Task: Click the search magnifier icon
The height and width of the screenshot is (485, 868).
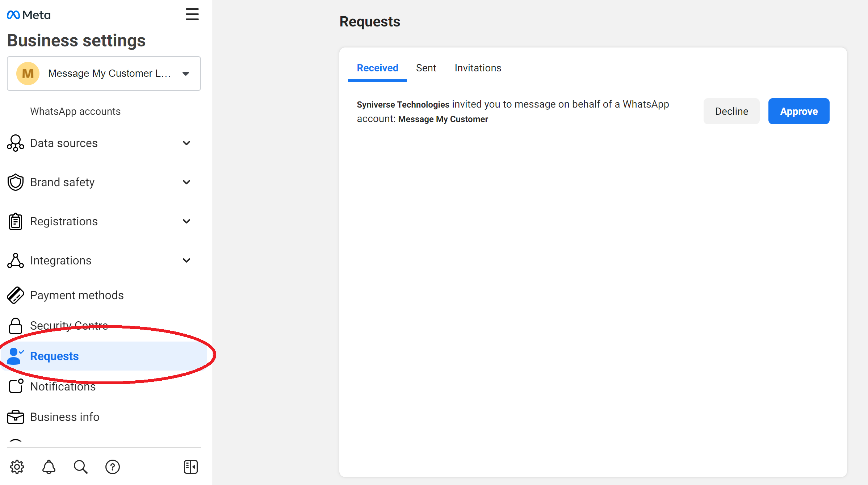Action: 81,467
